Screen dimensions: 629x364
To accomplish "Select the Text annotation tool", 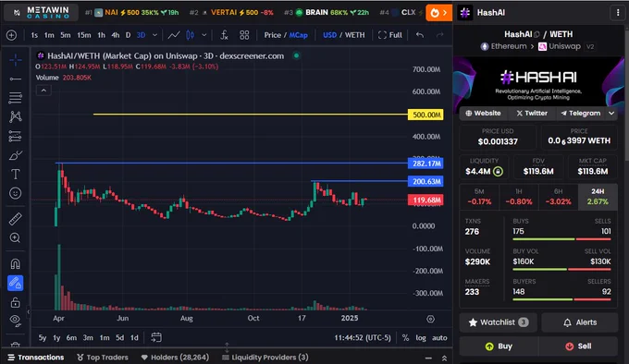I will (15, 175).
